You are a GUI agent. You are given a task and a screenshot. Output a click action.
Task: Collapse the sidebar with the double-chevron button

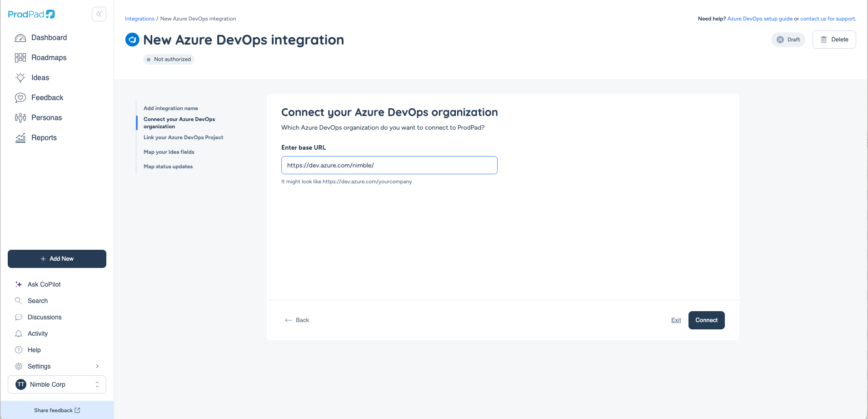coord(99,14)
